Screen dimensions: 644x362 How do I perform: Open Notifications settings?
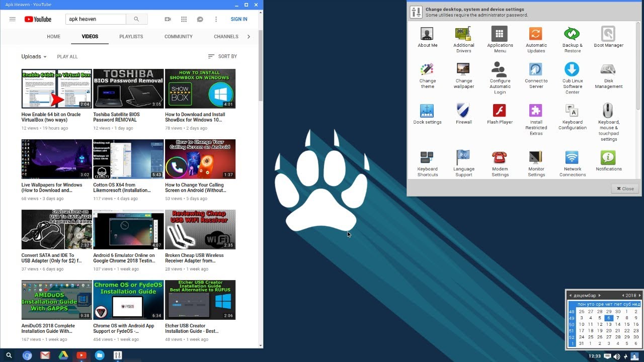[x=608, y=161]
